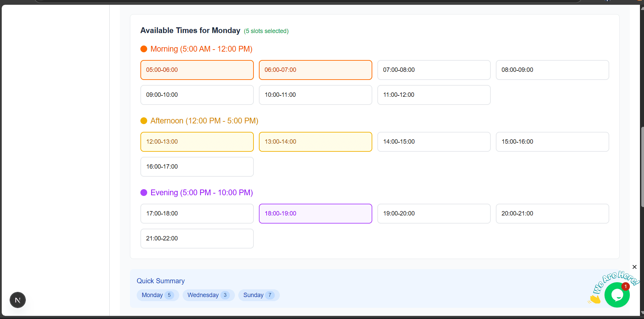Click the Available Times for Monday heading
The height and width of the screenshot is (319, 644).
click(x=190, y=30)
